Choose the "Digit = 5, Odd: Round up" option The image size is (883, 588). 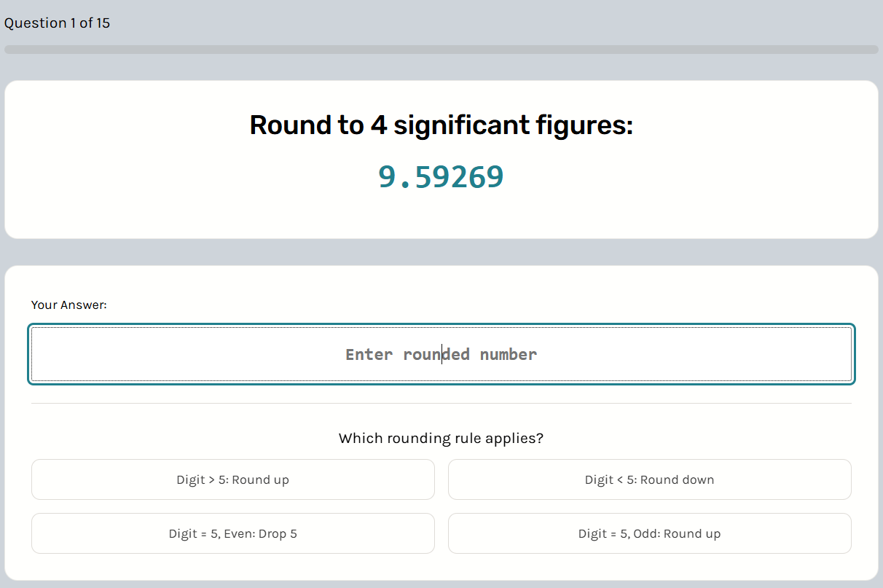[x=649, y=533]
